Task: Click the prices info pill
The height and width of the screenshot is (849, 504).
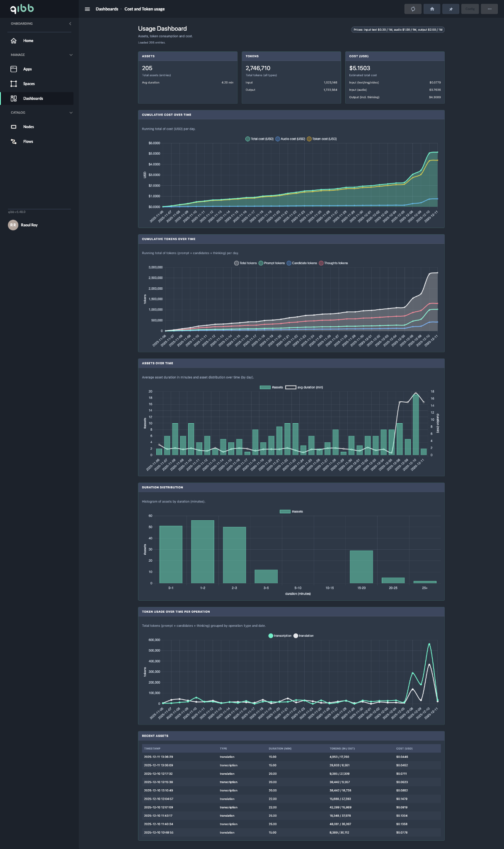Action: (398, 30)
